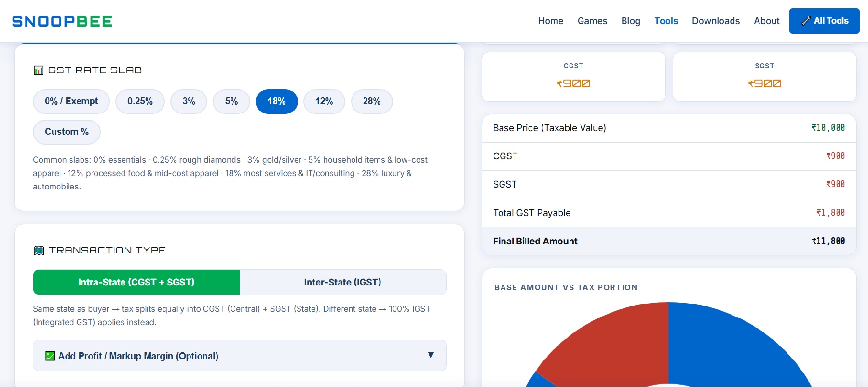This screenshot has width=868, height=387.
Task: Click the SGST ₹900 summary card
Action: click(x=765, y=77)
